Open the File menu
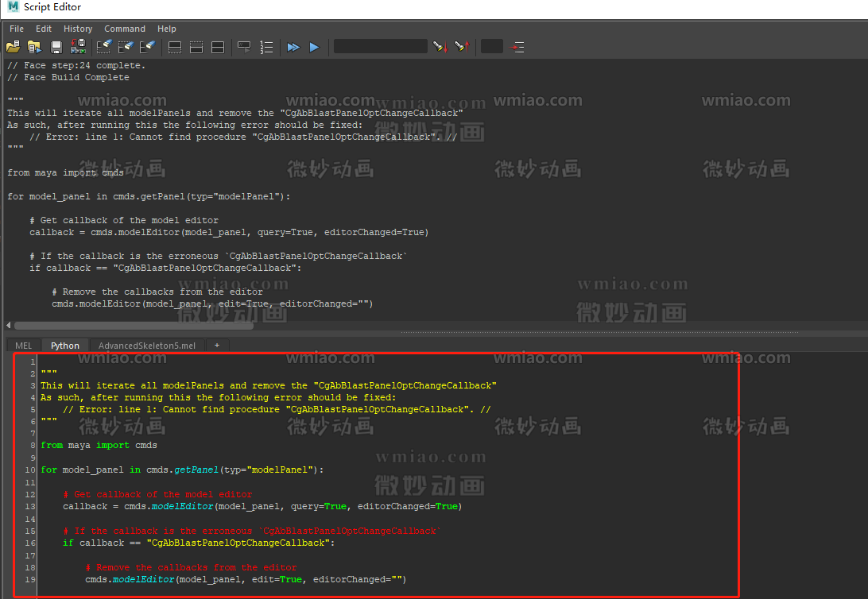Viewport: 868px width, 599px height. [17, 29]
